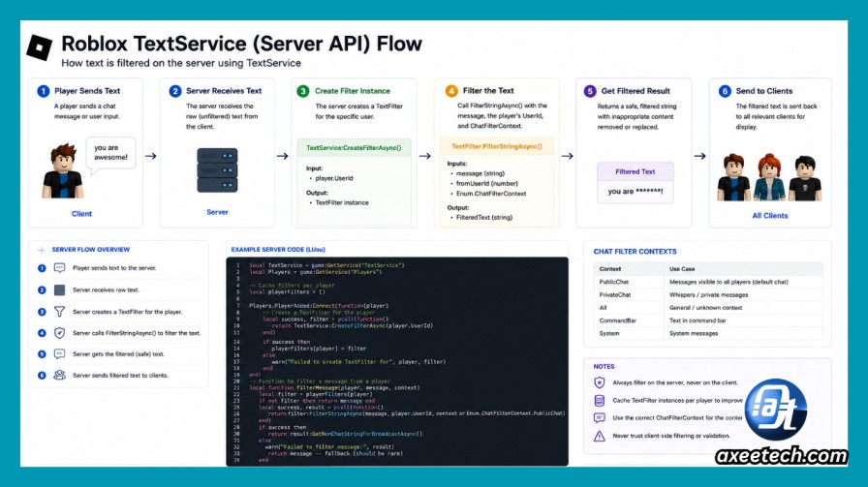Click the blue "Client" label
The image size is (868, 487).
click(x=81, y=214)
